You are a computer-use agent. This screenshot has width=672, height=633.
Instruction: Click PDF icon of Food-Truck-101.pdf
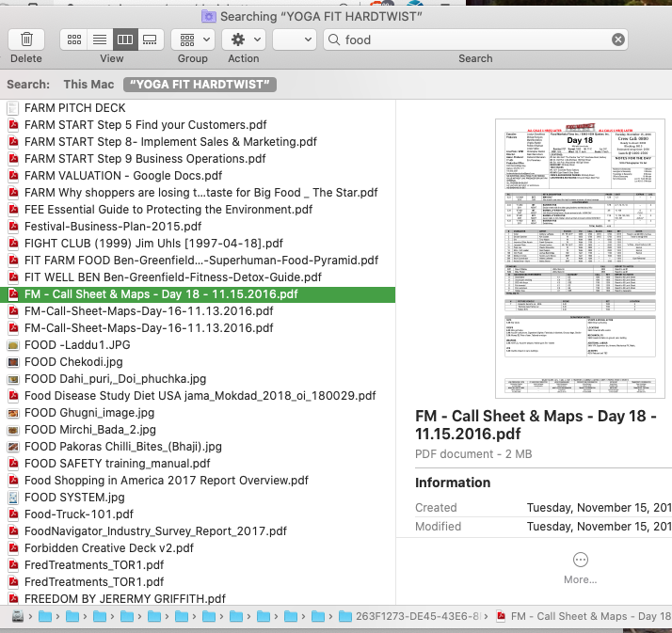pos(13,514)
